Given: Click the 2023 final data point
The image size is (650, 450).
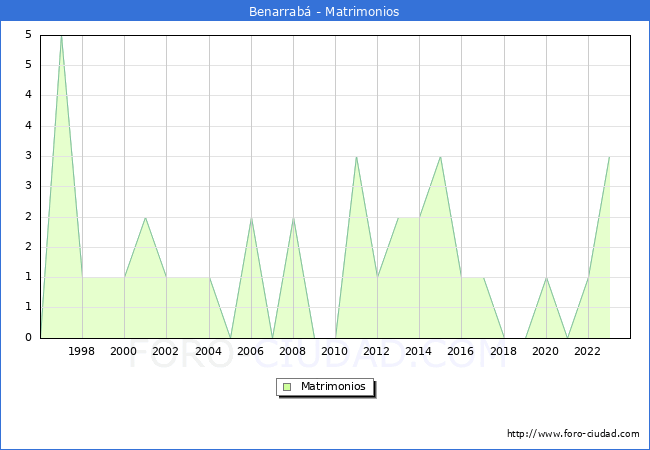Looking at the screenshot, I should (609, 157).
